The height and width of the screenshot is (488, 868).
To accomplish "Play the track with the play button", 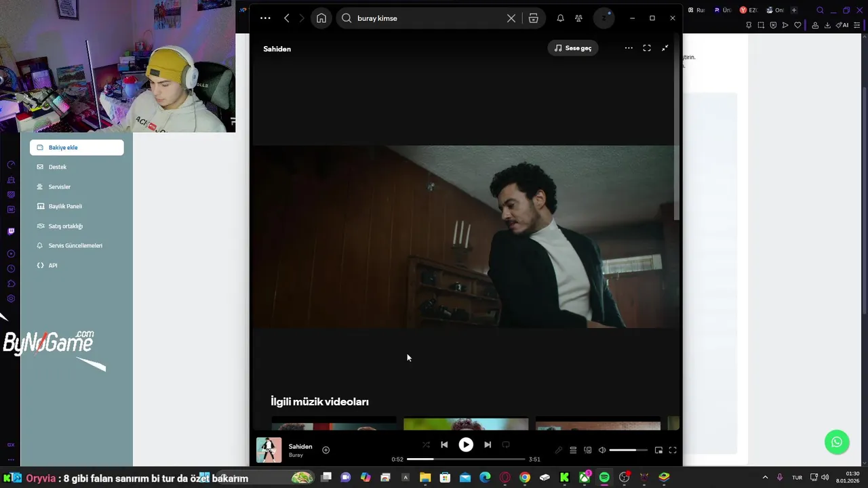I will pos(466,445).
